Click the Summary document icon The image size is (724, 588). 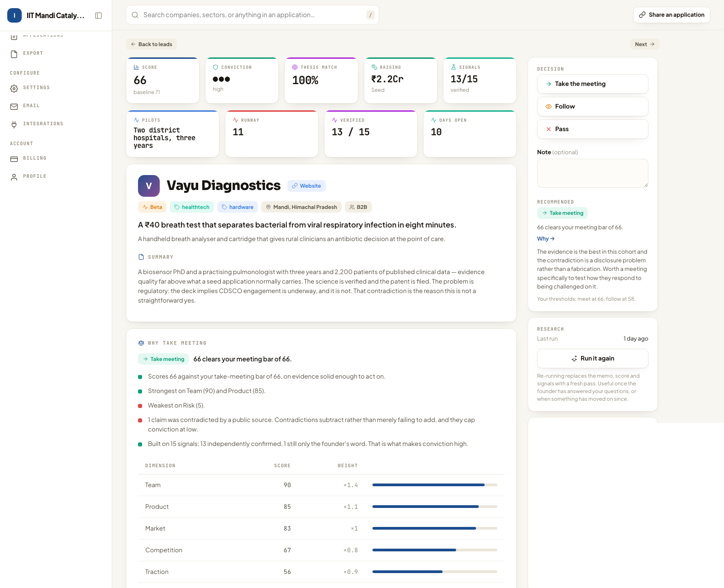pyautogui.click(x=141, y=257)
